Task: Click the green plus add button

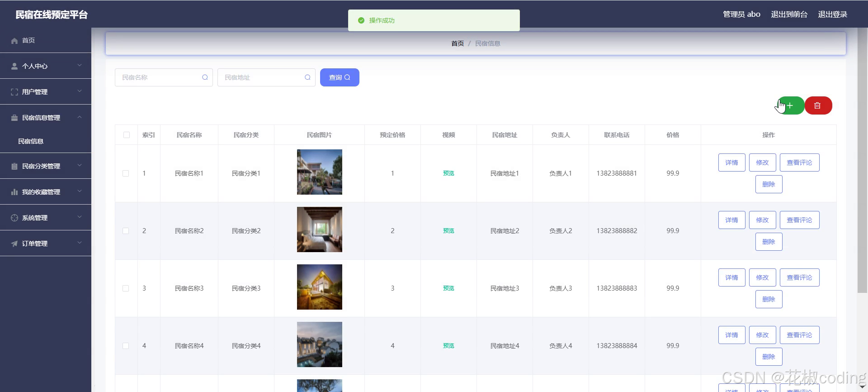Action: tap(791, 105)
